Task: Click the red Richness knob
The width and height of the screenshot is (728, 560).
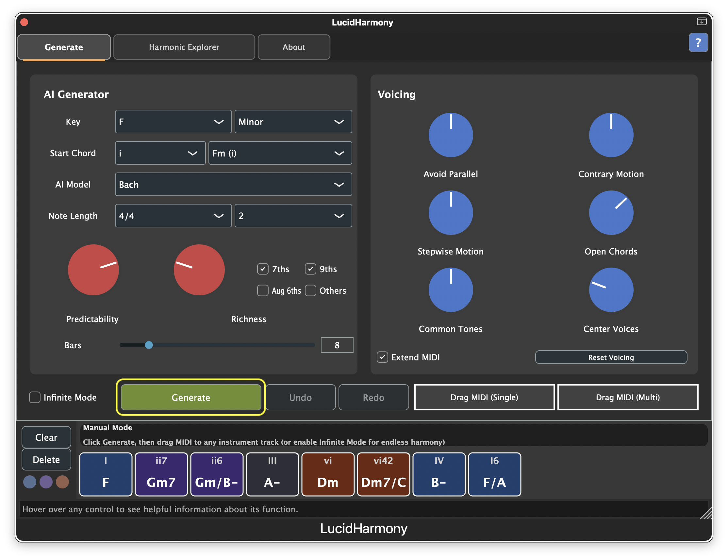Action: pyautogui.click(x=199, y=270)
